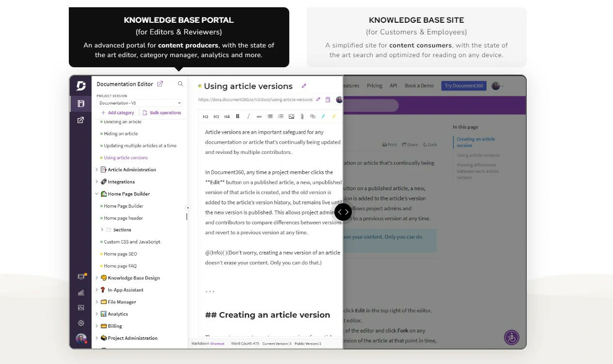Apply H3 heading in the editor toolbar
The image size is (613, 364).
pyautogui.click(x=216, y=117)
